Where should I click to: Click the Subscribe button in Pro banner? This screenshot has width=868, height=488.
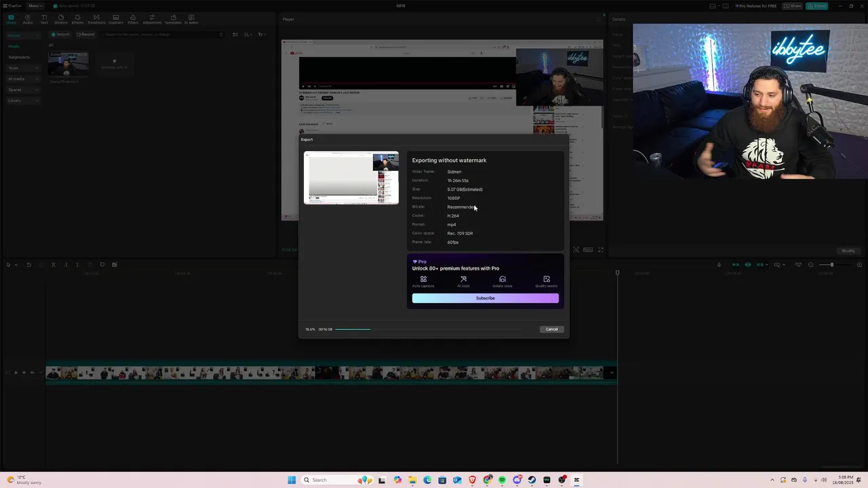[485, 298]
